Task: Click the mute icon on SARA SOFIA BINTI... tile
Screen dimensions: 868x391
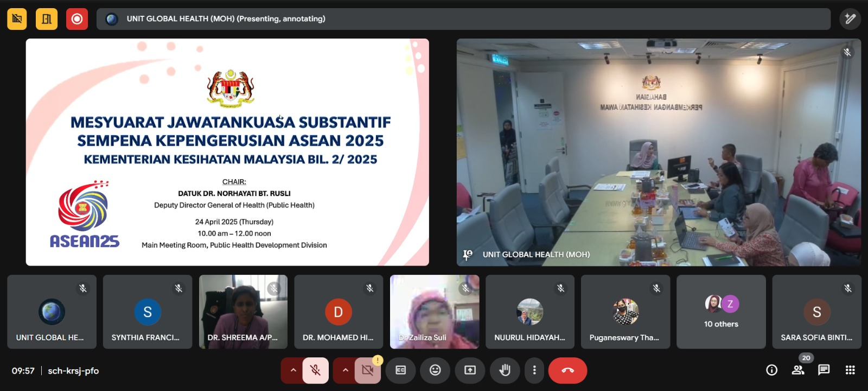Action: tap(848, 288)
